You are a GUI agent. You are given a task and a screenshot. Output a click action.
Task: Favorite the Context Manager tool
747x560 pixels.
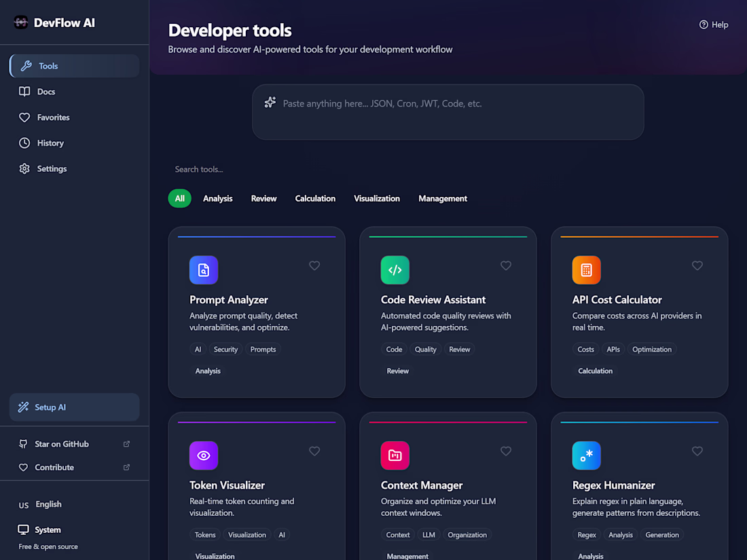[506, 451]
